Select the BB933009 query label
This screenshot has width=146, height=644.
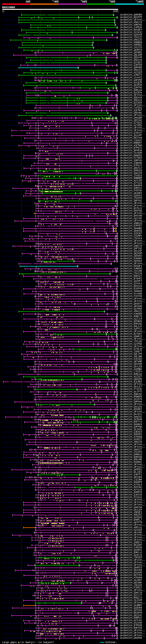tap(8, 8)
